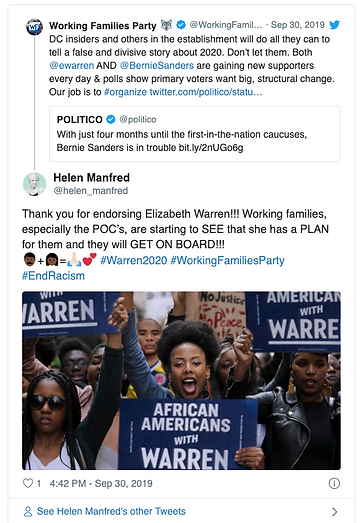This screenshot has height=523, width=360.
Task: Expand the chevron arrow next to other Tweets
Action: point(334,512)
